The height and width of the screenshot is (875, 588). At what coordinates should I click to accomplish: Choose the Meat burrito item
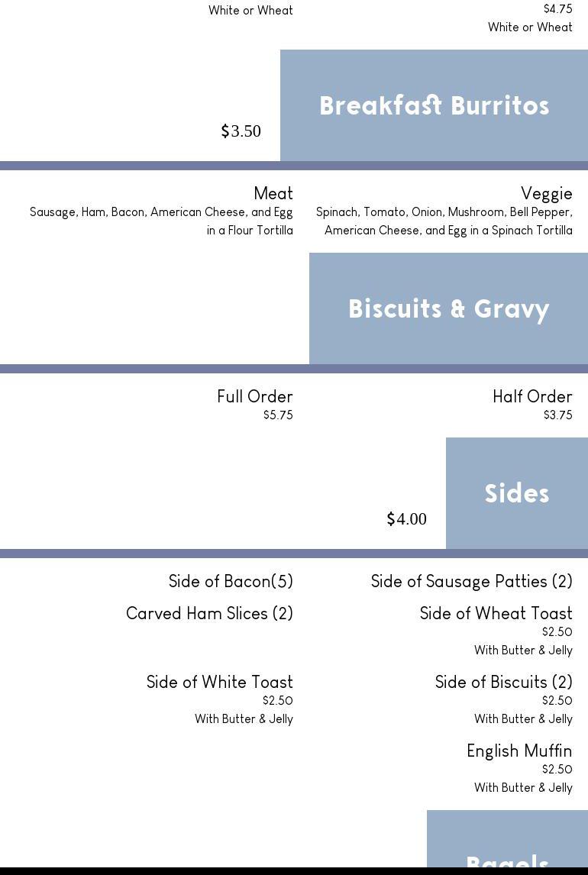(273, 193)
